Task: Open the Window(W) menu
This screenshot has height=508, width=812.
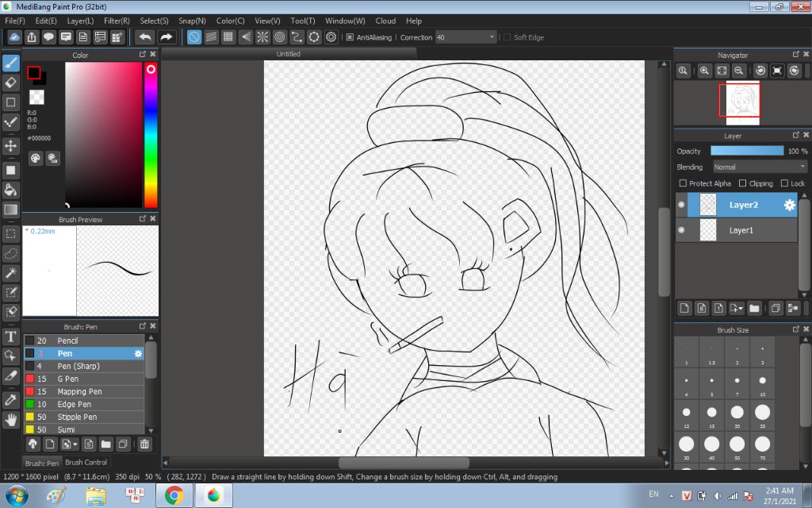Action: [345, 21]
